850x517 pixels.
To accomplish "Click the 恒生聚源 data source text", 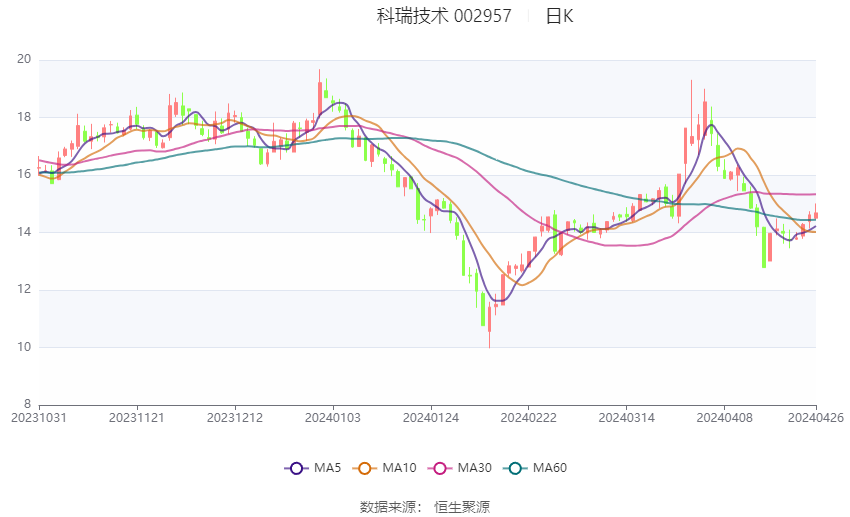I will coord(462,507).
